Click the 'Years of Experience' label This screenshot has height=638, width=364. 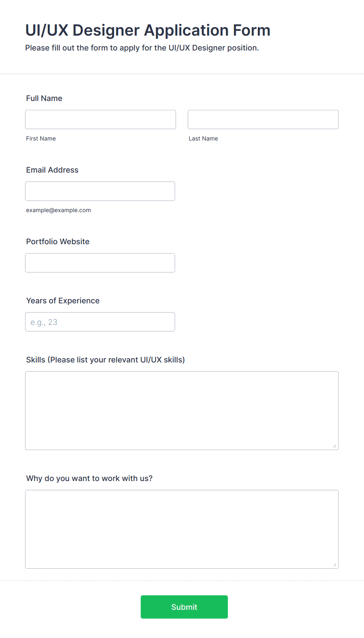coord(63,301)
